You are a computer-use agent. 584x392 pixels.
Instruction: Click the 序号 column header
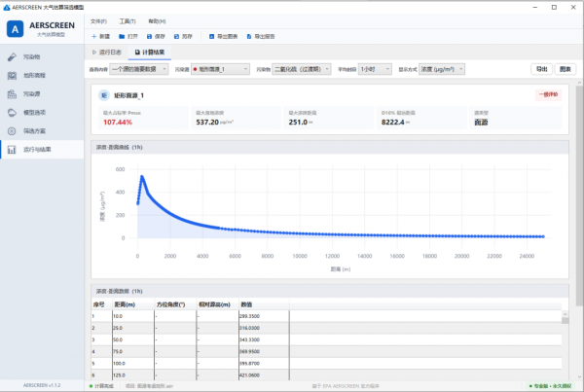coord(101,304)
